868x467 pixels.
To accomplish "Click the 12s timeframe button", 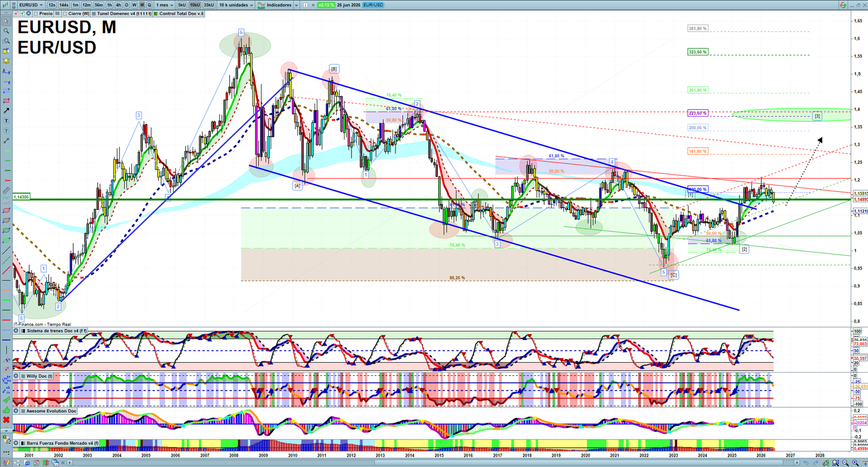I will 52,5.
